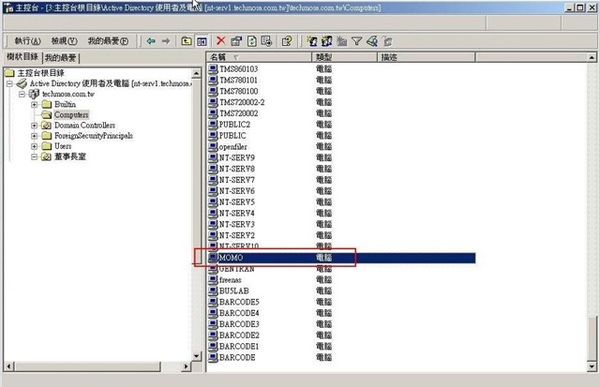The width and height of the screenshot is (600, 387).
Task: Open the 執行(A) Action menu
Action: pyautogui.click(x=27, y=41)
